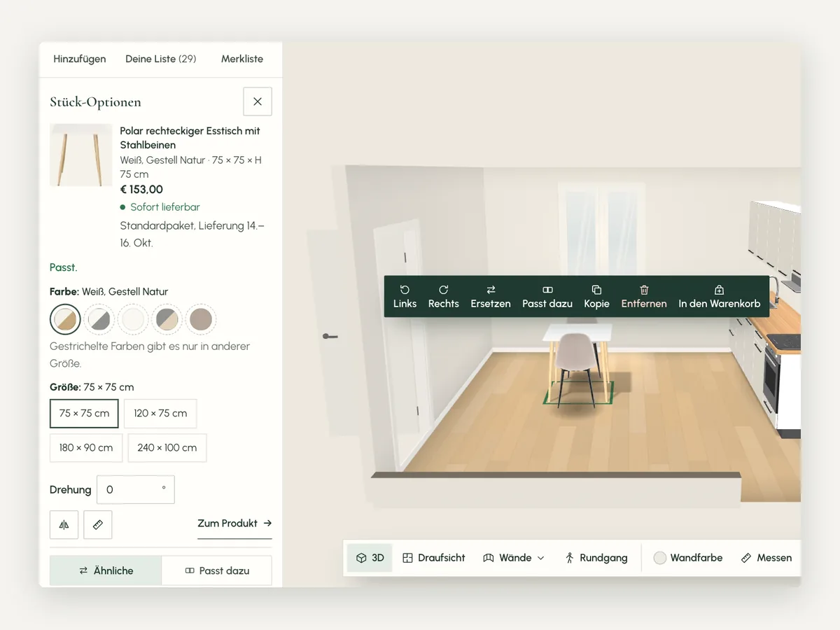Choose size 240 × 100 cm
840x630 pixels.
[x=167, y=447]
